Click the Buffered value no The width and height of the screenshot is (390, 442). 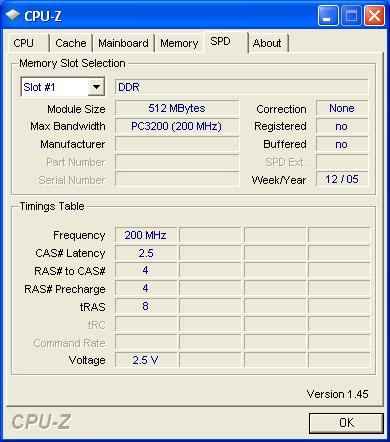coord(342,144)
